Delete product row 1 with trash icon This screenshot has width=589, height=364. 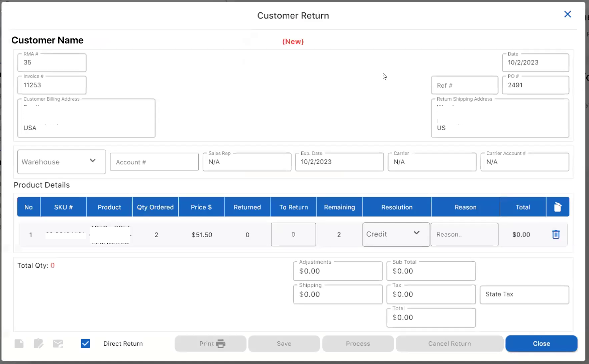[x=556, y=235]
